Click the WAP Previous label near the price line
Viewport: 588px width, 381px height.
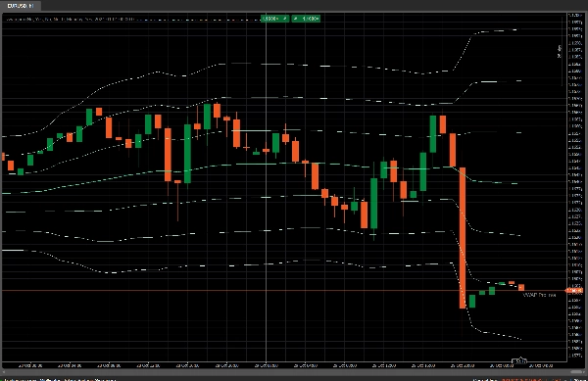tap(539, 295)
